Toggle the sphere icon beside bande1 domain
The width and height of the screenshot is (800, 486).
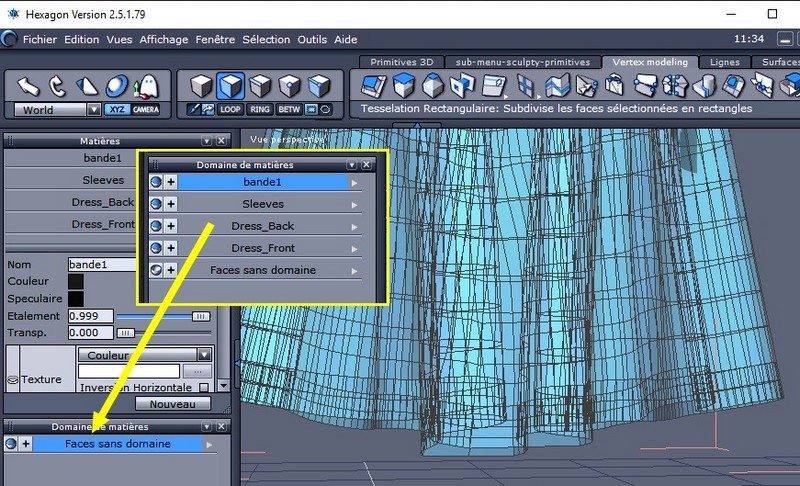(x=156, y=182)
